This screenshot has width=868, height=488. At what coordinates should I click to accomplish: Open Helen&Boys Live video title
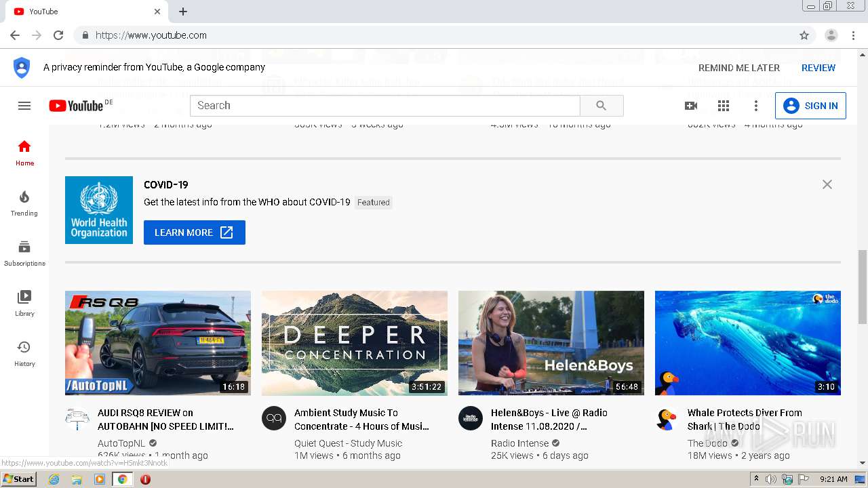pyautogui.click(x=549, y=420)
